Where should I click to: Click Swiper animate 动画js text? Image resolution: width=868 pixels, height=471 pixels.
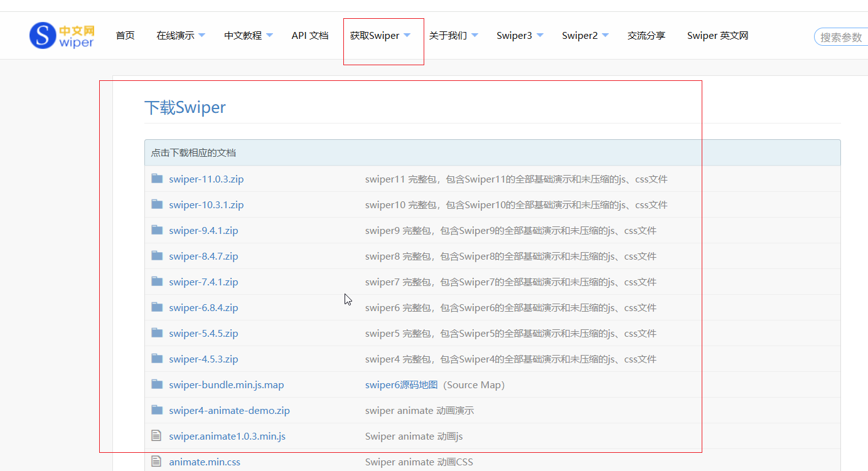pyautogui.click(x=414, y=436)
